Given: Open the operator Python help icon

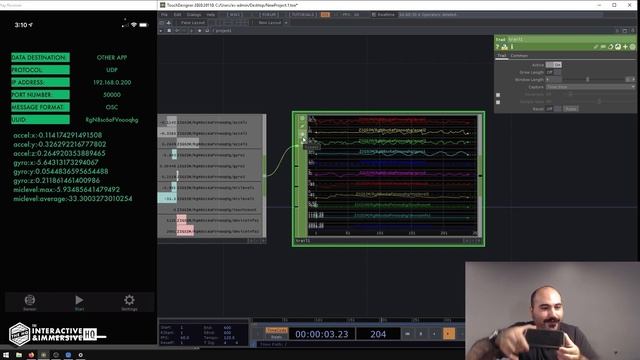Looking at the screenshot, I should click(504, 47).
